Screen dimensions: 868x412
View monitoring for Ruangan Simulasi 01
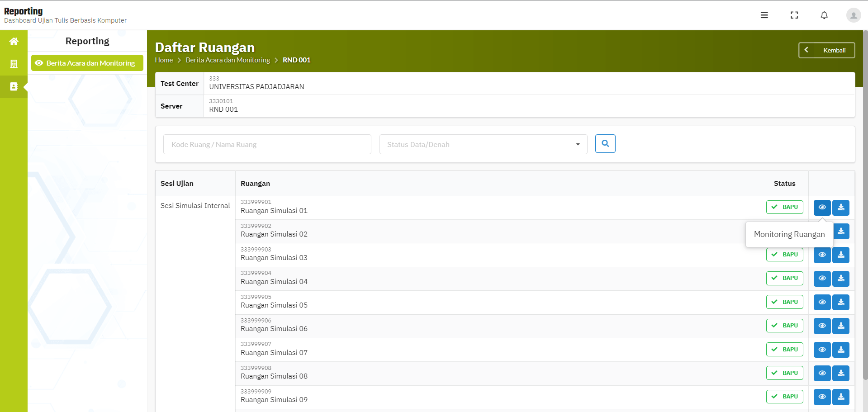click(822, 208)
